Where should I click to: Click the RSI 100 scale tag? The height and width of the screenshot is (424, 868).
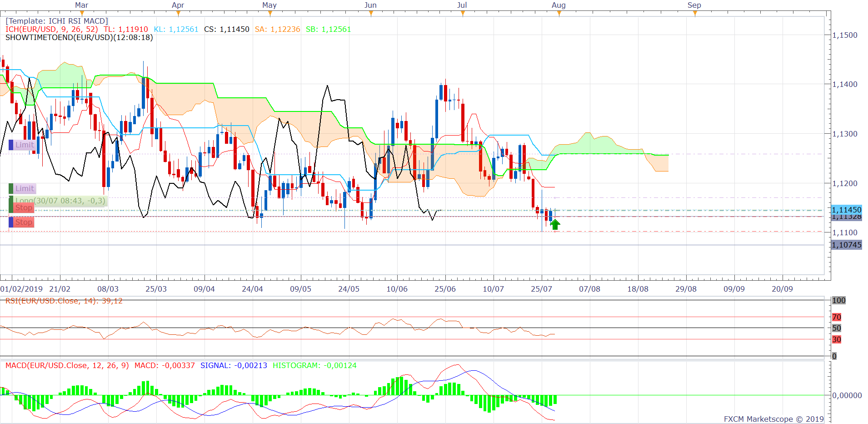click(839, 300)
